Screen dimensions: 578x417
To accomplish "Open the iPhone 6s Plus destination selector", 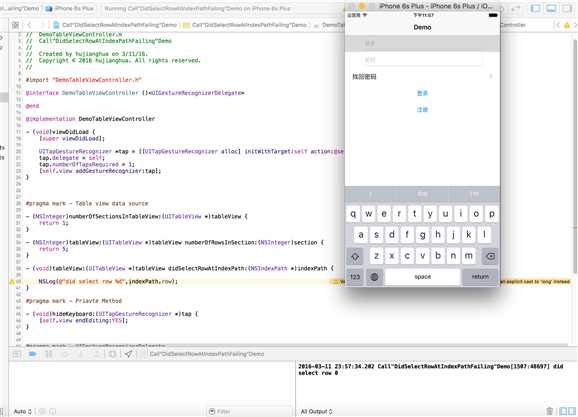I will click(70, 8).
